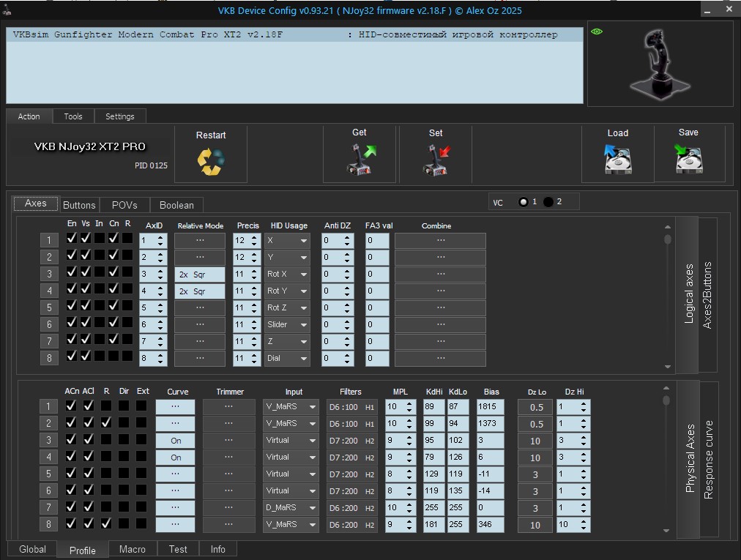Open Input dropdown for physical axis 8
This screenshot has height=560, width=741.
coord(291,525)
